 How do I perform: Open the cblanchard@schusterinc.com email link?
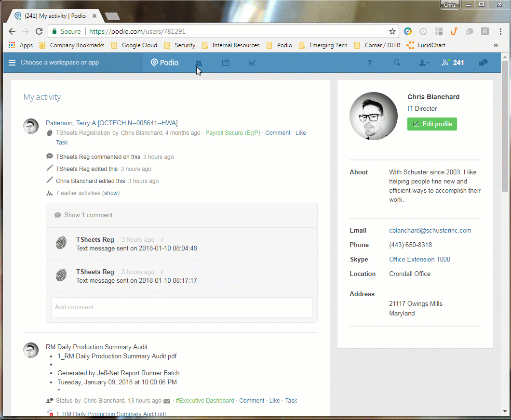430,231
